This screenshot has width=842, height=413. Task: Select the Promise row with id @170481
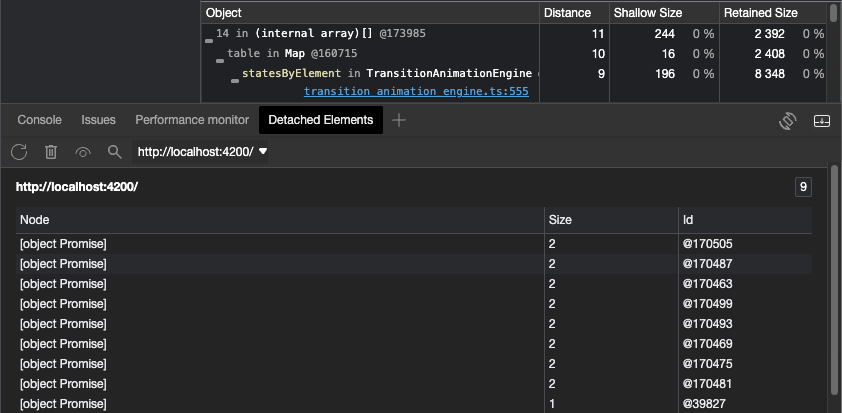click(x=414, y=384)
